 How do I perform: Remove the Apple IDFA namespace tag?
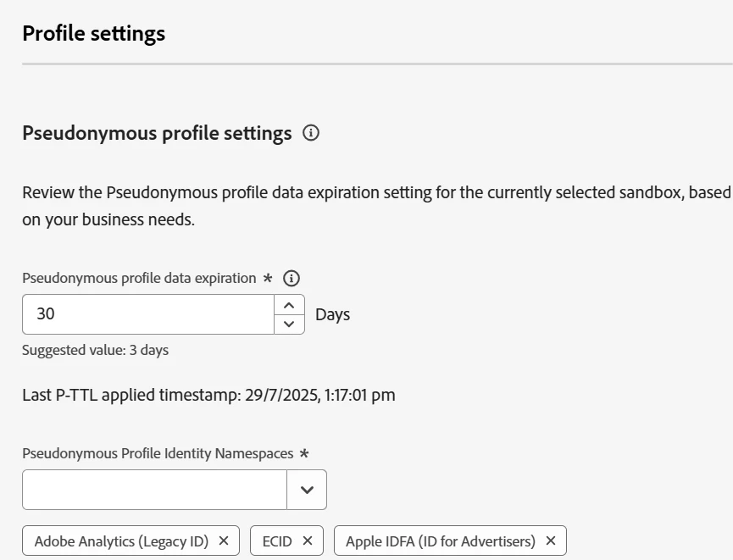(551, 541)
